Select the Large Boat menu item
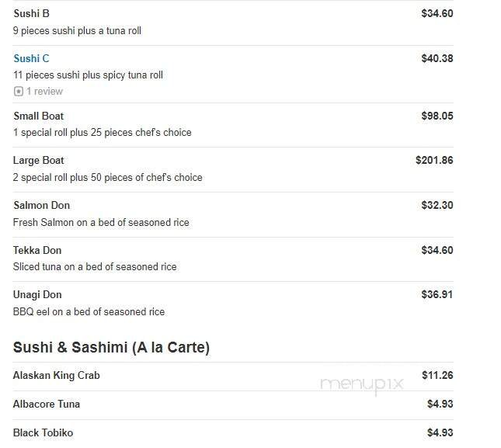Viewport: 501px width, 448px height. [x=38, y=160]
